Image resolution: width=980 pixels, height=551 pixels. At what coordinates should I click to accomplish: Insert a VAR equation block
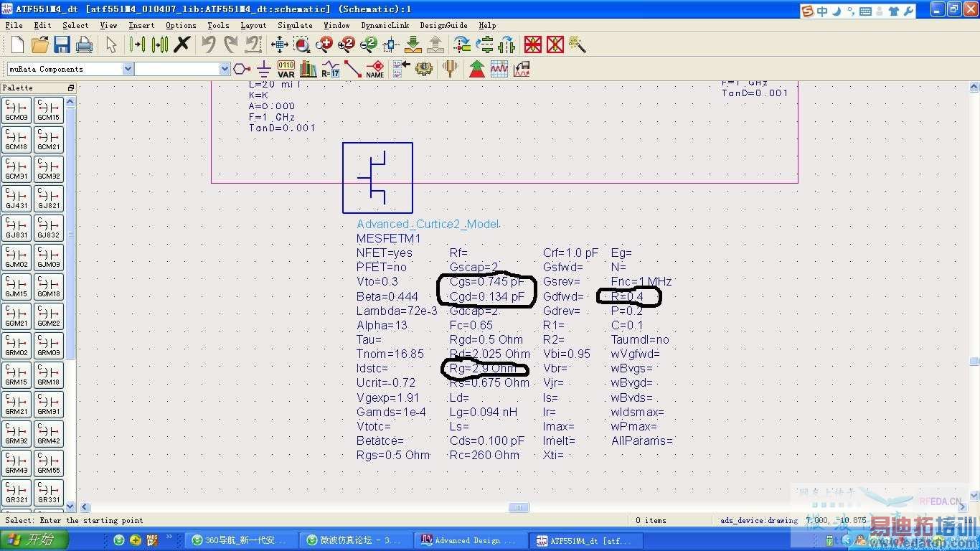pos(286,69)
